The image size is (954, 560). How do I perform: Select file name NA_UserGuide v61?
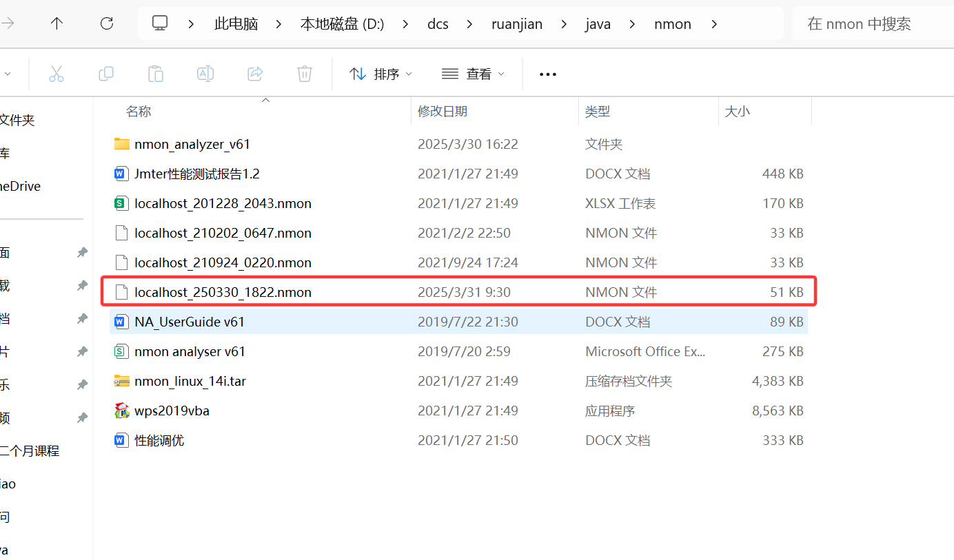(x=190, y=322)
